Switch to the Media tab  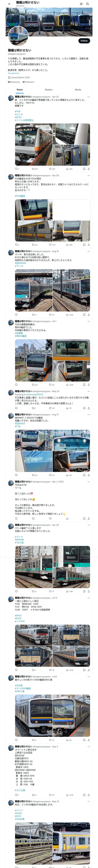78,90
